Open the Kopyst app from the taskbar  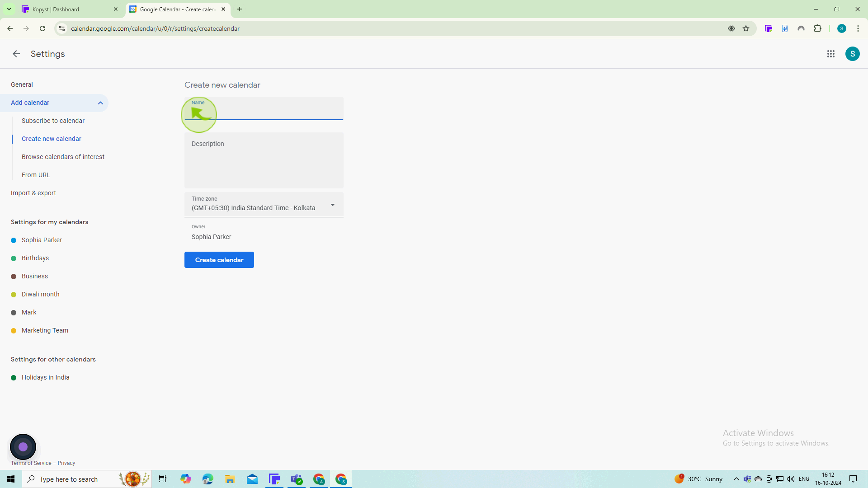274,479
